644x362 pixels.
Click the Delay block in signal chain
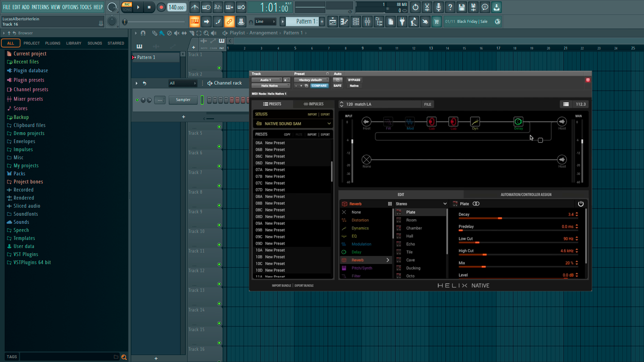tap(518, 122)
